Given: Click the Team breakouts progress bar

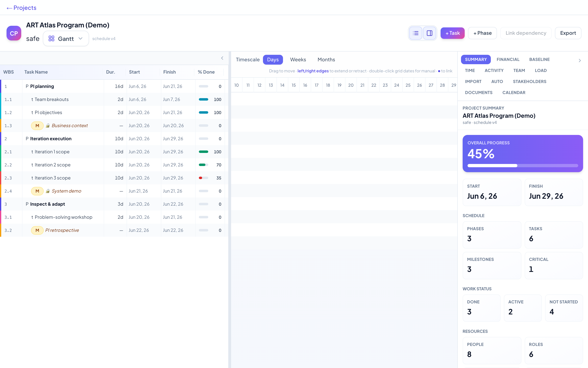Looking at the screenshot, I should pos(203,99).
